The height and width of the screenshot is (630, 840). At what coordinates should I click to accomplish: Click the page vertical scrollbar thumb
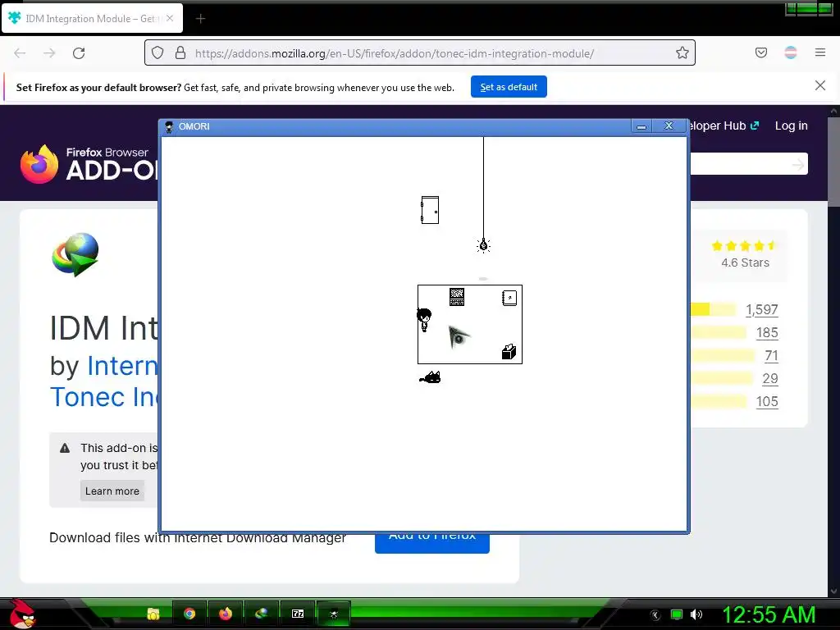point(833,161)
